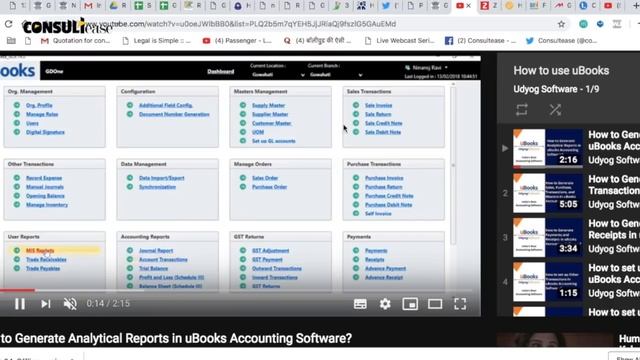Switch to the Gmail browser tab
Image resolution: width=640 pixels, height=360 pixels.
pyautogui.click(x=93, y=6)
